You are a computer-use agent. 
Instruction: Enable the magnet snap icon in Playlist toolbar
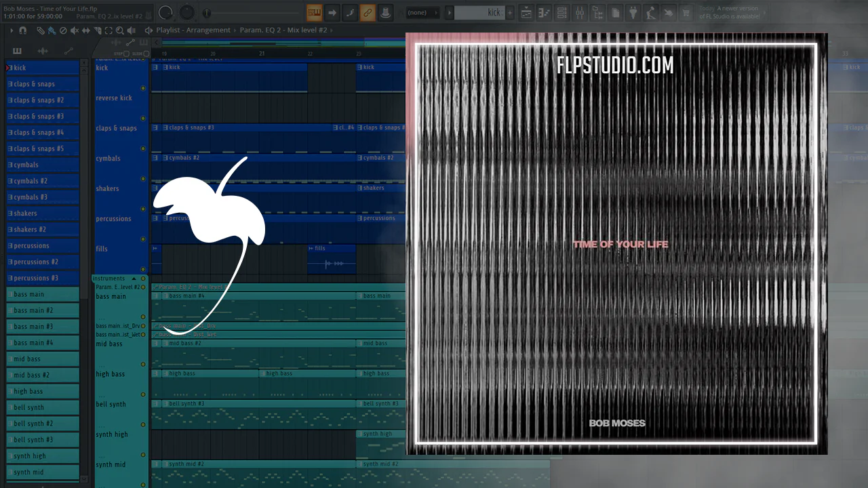click(23, 30)
